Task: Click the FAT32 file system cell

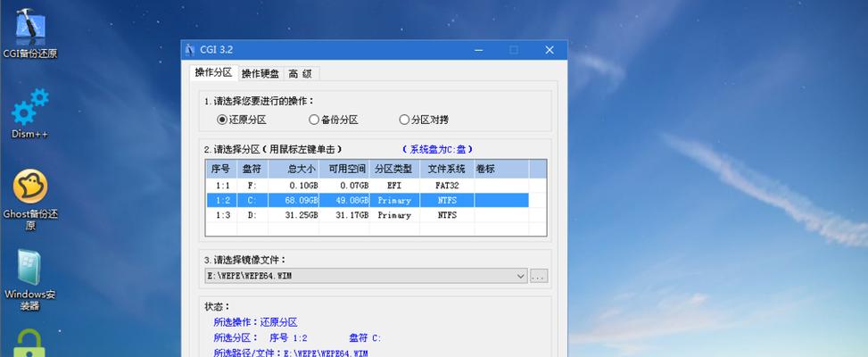Action: [447, 186]
